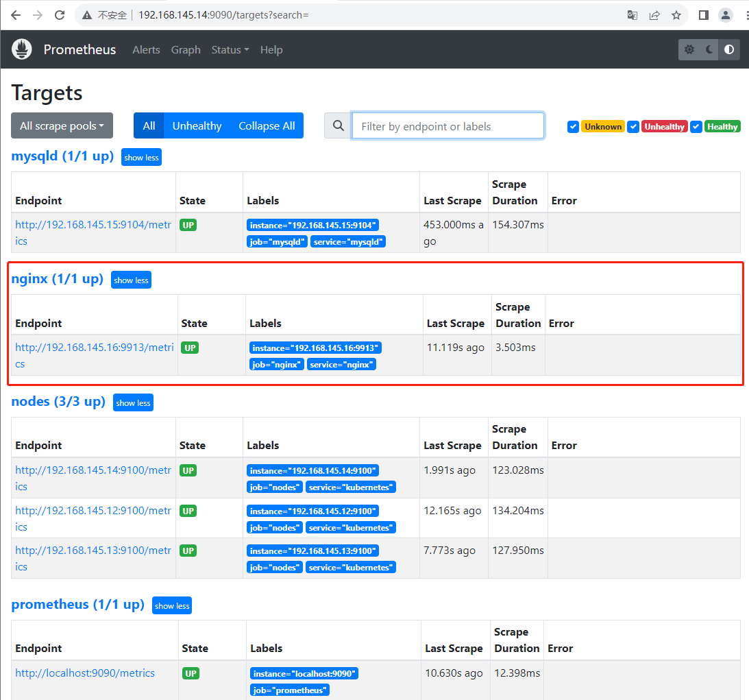The image size is (749, 700).
Task: Click the instance="192.168.145.16:9913" label
Action: pos(315,348)
